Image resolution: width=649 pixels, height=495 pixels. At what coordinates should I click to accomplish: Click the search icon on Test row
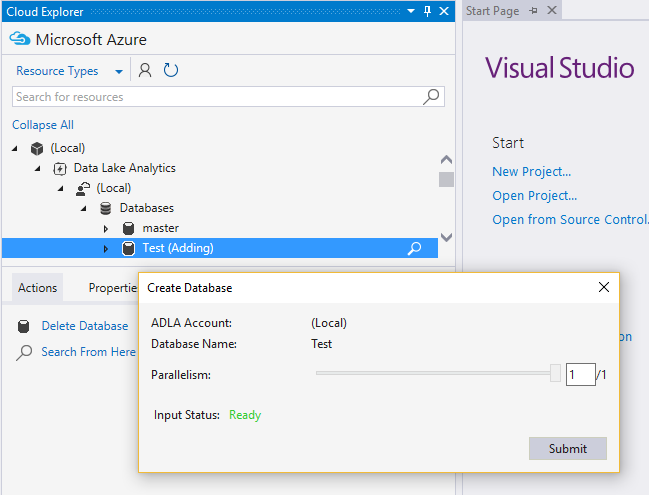(414, 248)
